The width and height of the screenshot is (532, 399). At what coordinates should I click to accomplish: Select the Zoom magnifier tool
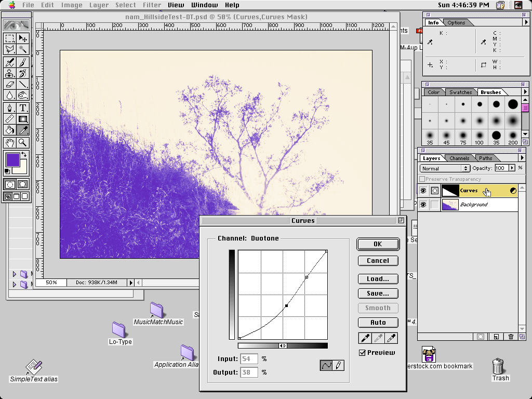[x=23, y=142]
